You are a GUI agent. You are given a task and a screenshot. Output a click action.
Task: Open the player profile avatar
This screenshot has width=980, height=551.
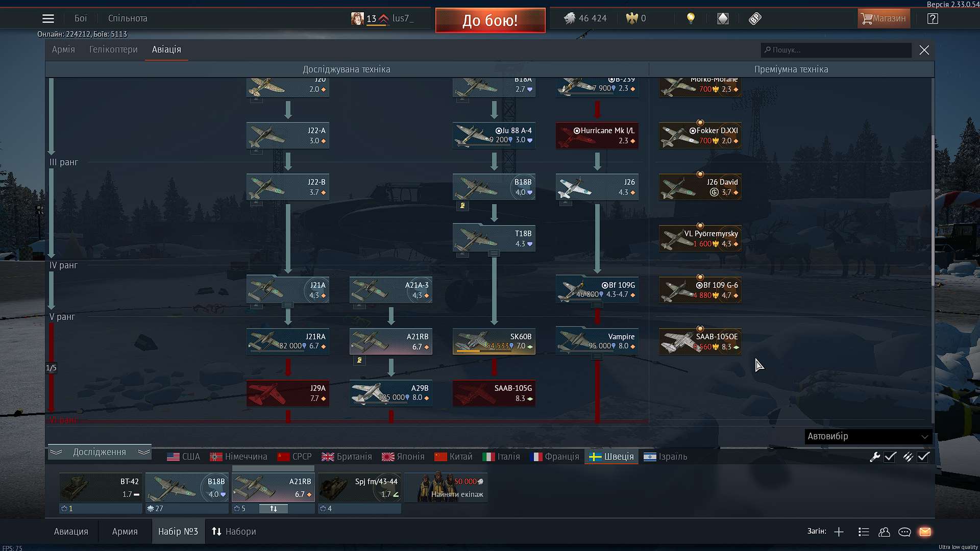pos(357,18)
